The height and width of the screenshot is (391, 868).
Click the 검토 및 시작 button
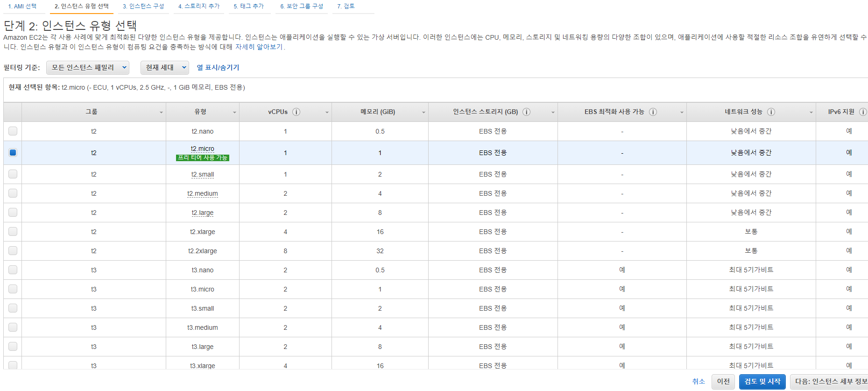pos(762,381)
